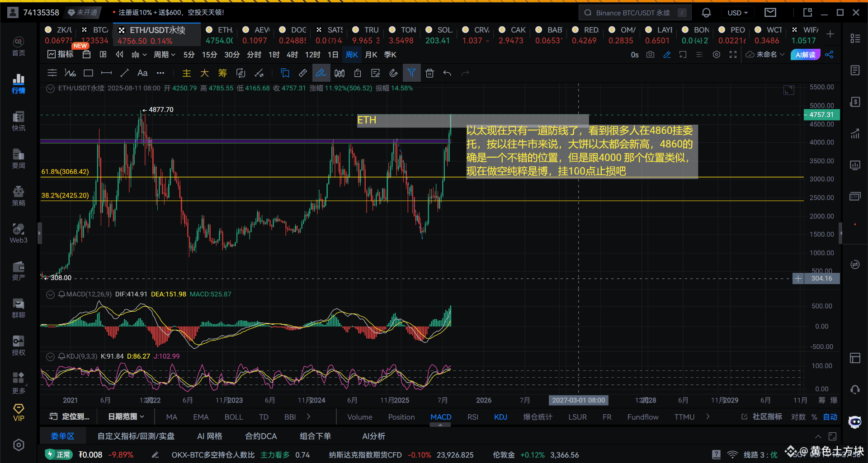Image resolution: width=868 pixels, height=463 pixels.
Task: Select the Aa text annotation tool
Action: coord(142,73)
